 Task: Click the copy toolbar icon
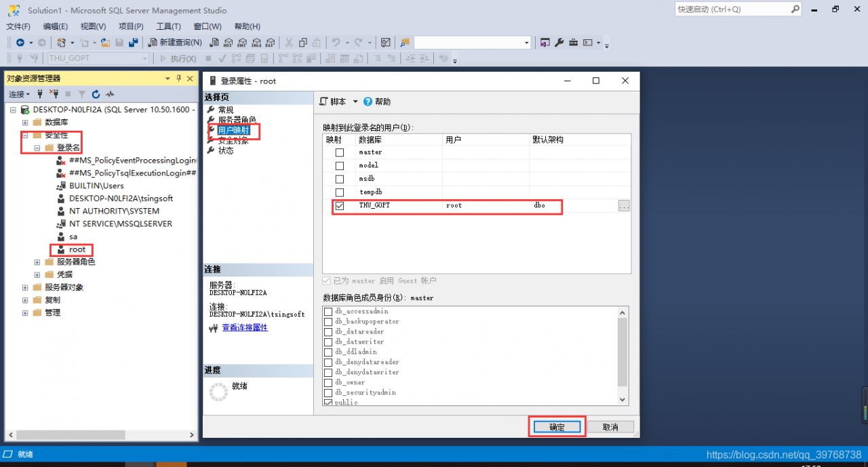303,42
